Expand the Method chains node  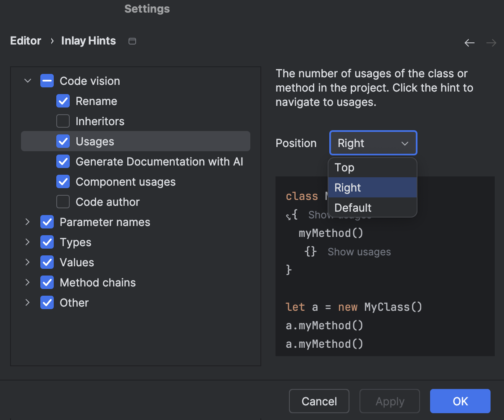pyautogui.click(x=28, y=283)
